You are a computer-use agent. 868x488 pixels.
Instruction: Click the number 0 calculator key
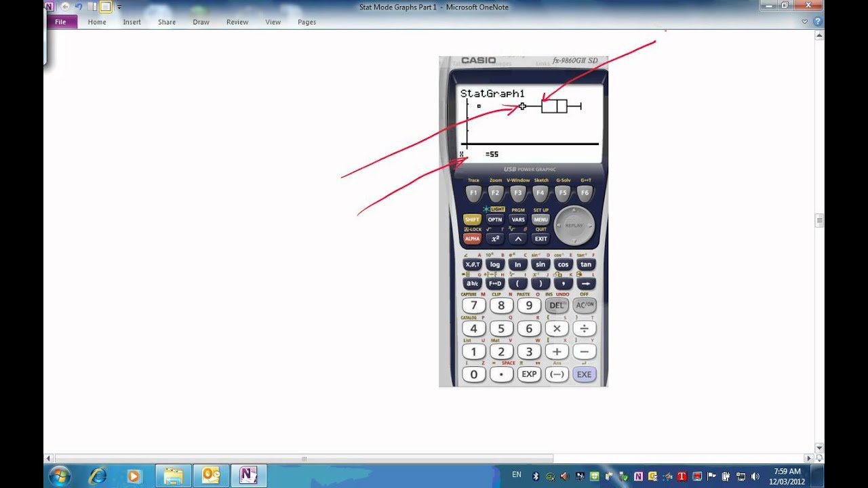474,374
